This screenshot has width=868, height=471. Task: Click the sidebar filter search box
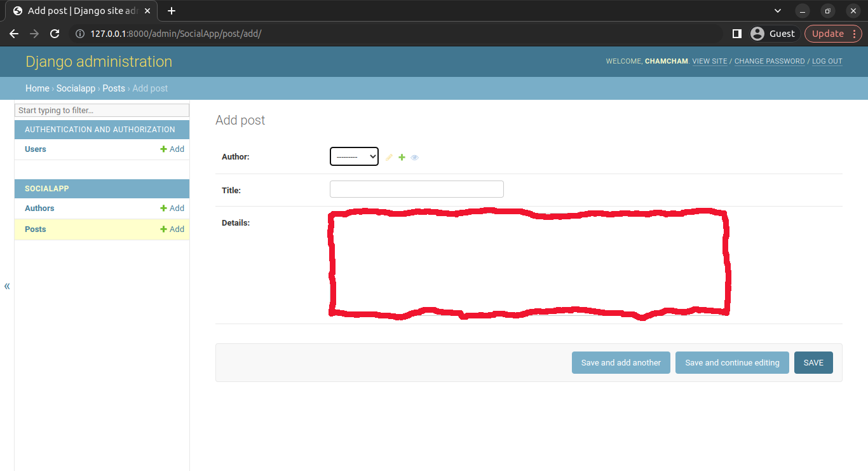(102, 111)
